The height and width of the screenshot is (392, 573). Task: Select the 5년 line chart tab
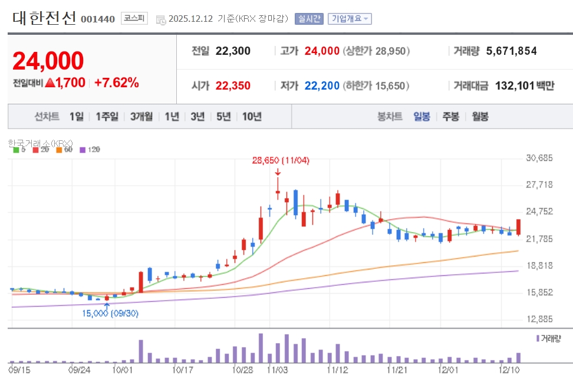point(223,117)
